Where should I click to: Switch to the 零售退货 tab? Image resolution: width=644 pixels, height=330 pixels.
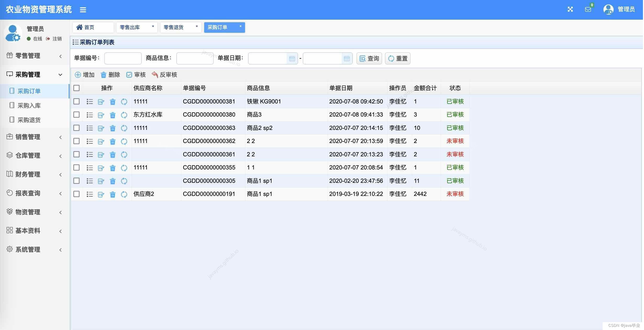click(x=181, y=27)
